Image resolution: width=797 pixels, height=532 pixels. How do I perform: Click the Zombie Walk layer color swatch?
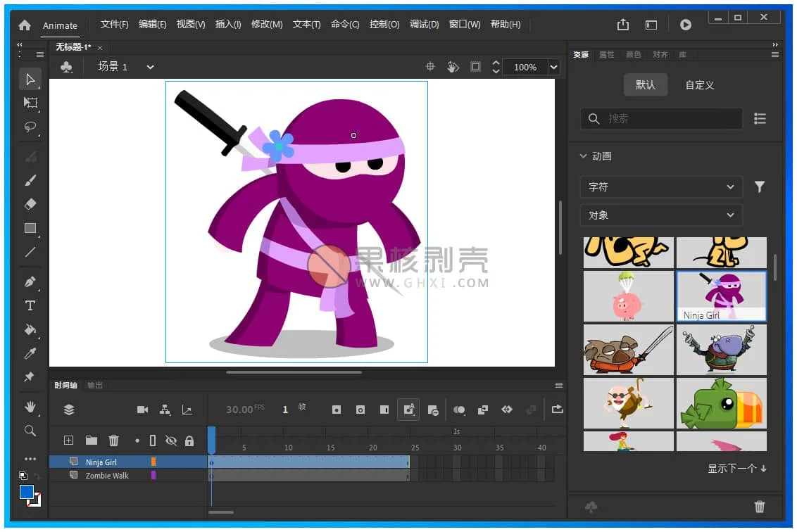[153, 475]
